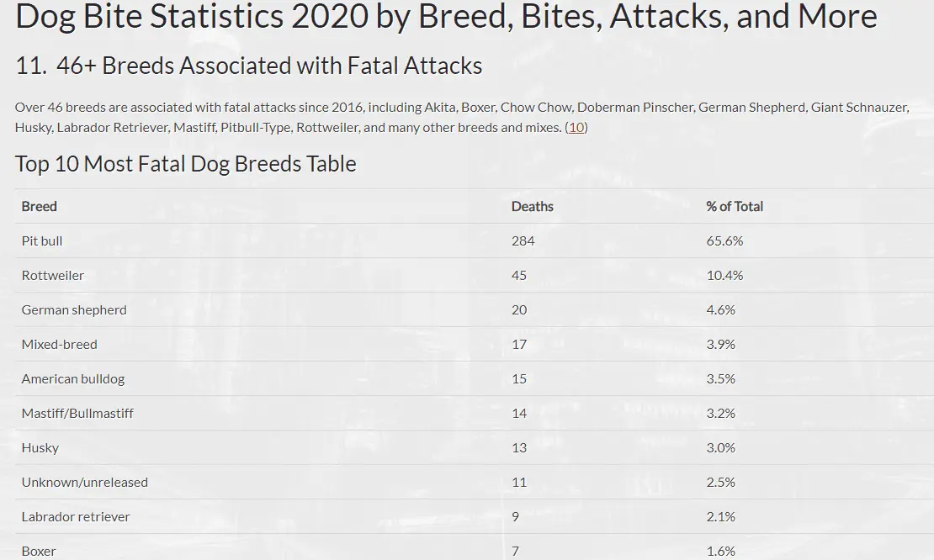Click the German shepherd breed cell
The image size is (934, 560).
point(74,309)
